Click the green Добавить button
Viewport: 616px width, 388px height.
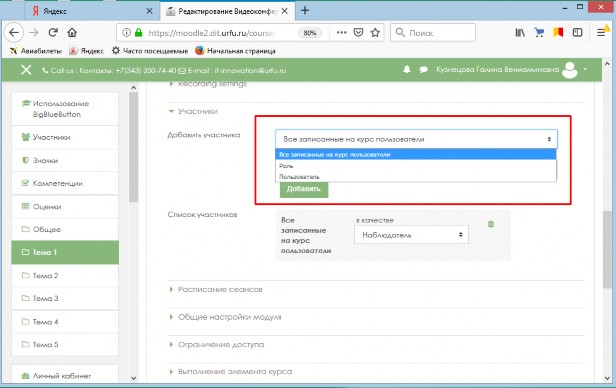304,189
